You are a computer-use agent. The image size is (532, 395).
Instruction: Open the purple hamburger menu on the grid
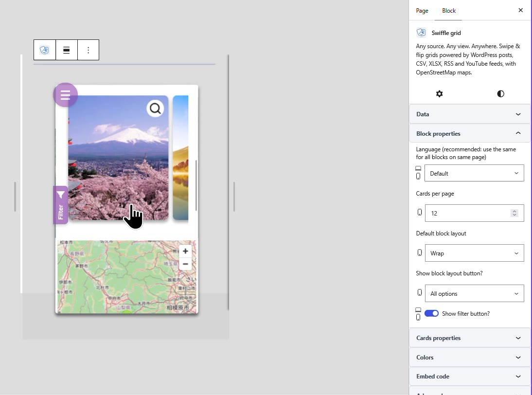tap(66, 95)
